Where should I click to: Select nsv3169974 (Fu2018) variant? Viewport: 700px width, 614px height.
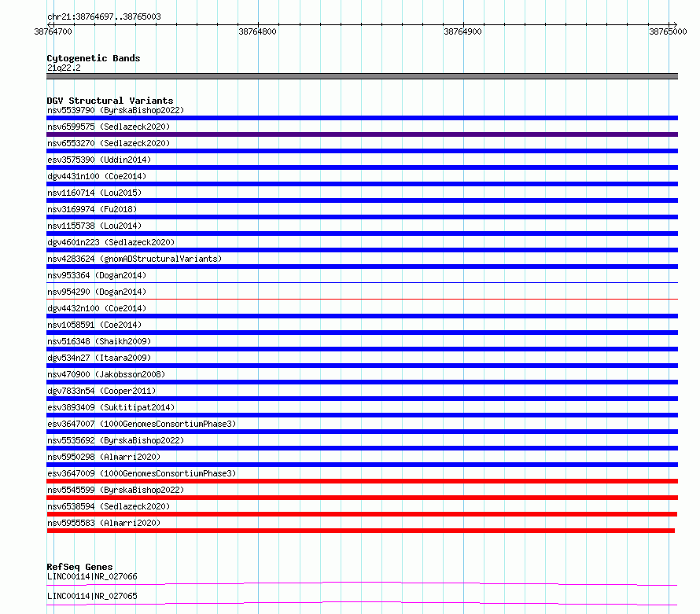coord(92,209)
